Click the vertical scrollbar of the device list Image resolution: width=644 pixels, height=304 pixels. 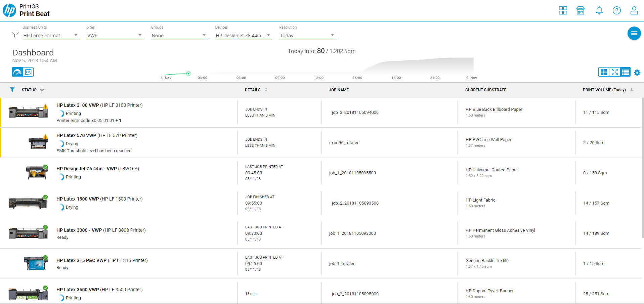pyautogui.click(x=643, y=168)
